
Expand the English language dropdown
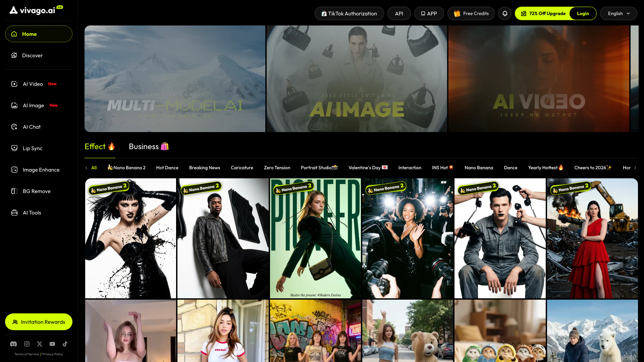pyautogui.click(x=619, y=13)
